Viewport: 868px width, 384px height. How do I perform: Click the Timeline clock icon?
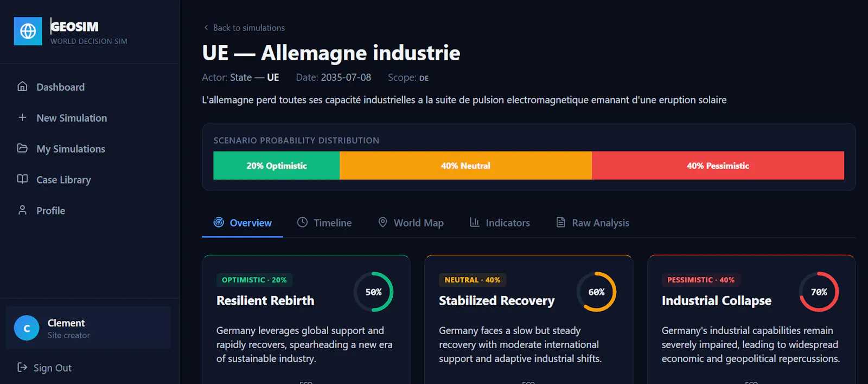tap(302, 222)
